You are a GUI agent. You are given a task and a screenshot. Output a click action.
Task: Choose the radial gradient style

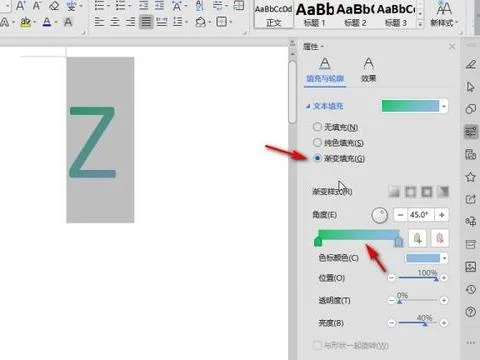pyautogui.click(x=410, y=192)
